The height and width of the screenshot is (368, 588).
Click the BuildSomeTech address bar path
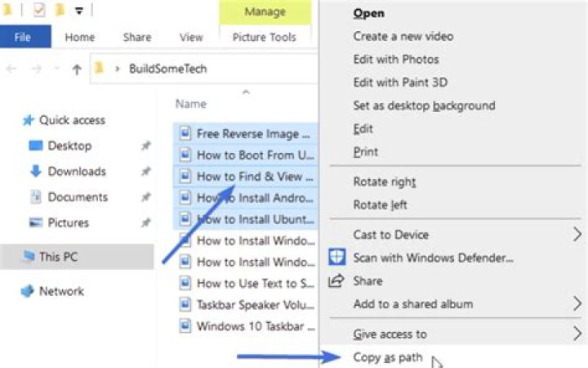(x=167, y=69)
